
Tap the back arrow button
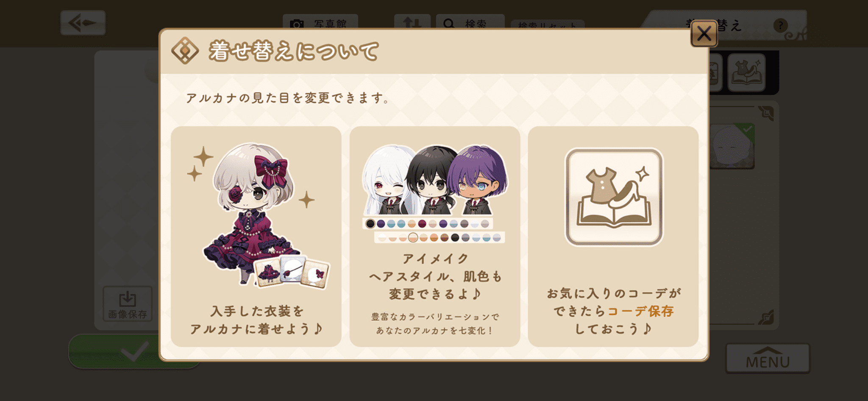[83, 23]
